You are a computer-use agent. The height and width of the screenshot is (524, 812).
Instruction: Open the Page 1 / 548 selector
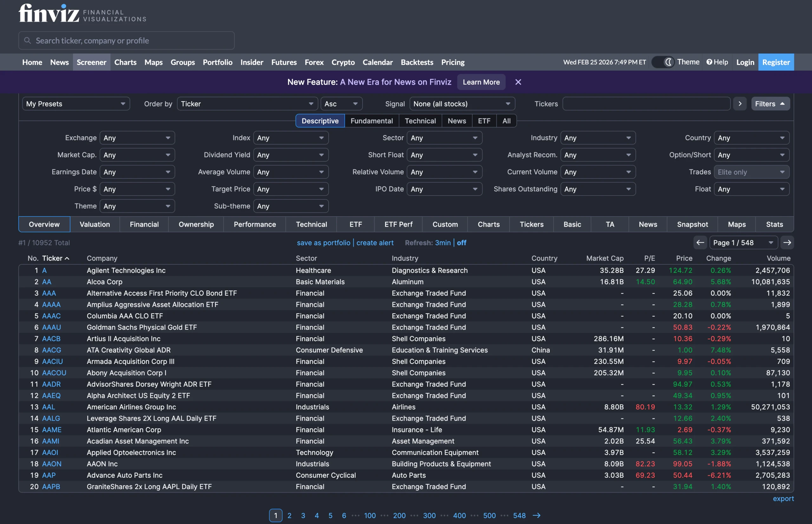(743, 243)
